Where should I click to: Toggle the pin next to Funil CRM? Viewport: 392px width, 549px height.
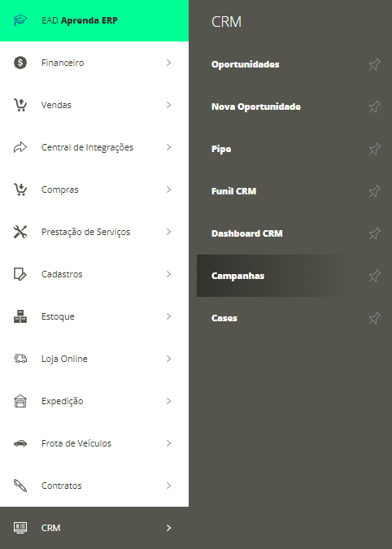click(x=374, y=191)
